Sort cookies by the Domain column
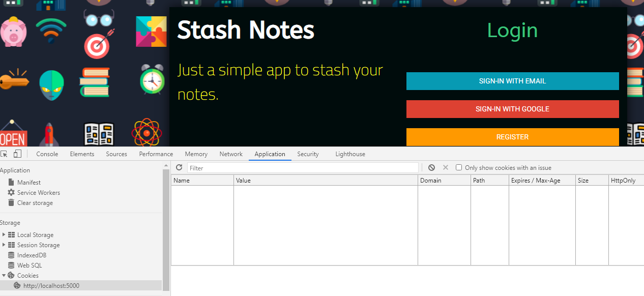The image size is (644, 296). 445,181
